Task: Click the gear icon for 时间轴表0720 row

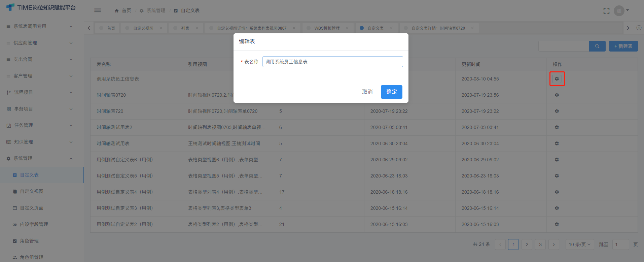Action: pyautogui.click(x=557, y=95)
